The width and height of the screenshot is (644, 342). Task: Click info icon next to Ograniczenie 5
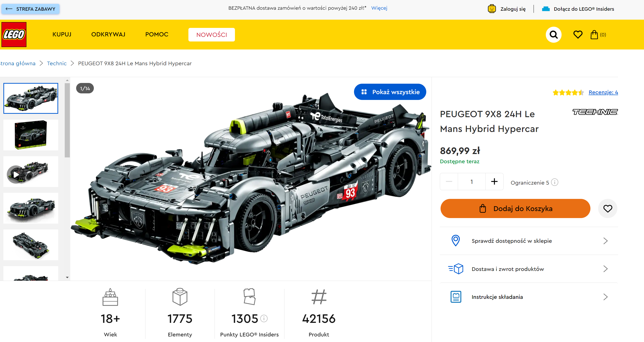pos(555,182)
